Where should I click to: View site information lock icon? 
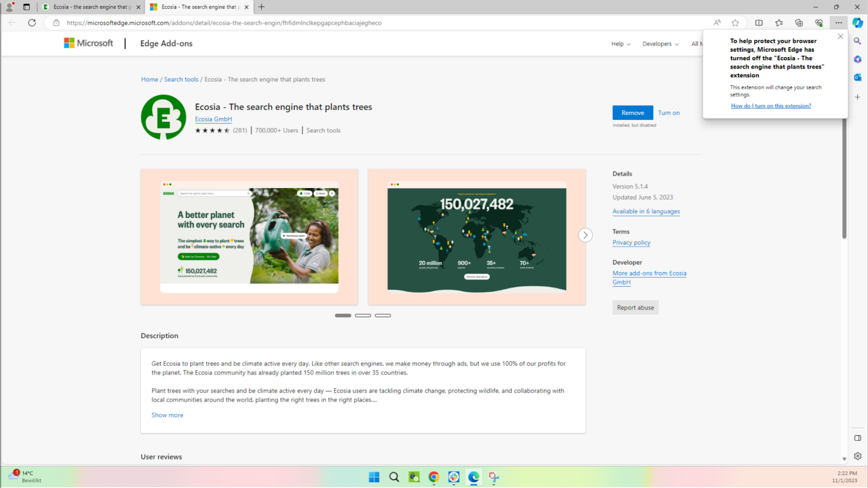[x=56, y=23]
